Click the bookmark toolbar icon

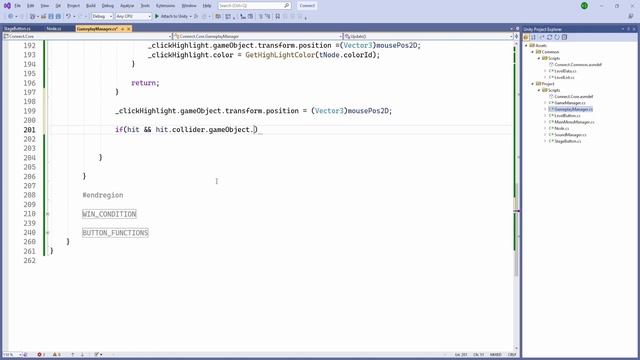(278, 16)
